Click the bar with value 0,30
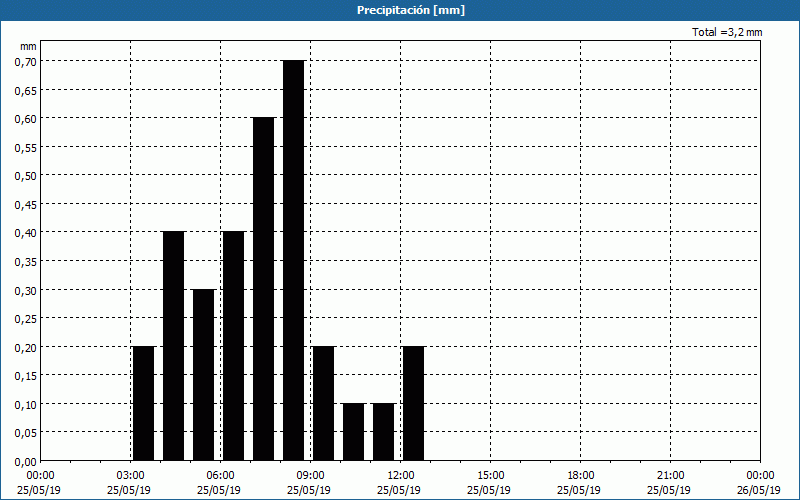 (x=204, y=375)
